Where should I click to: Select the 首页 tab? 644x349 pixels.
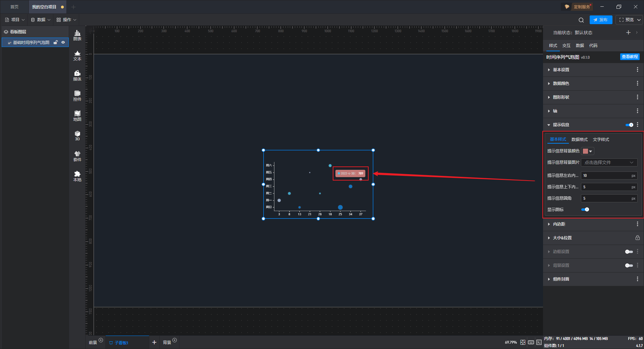[14, 7]
